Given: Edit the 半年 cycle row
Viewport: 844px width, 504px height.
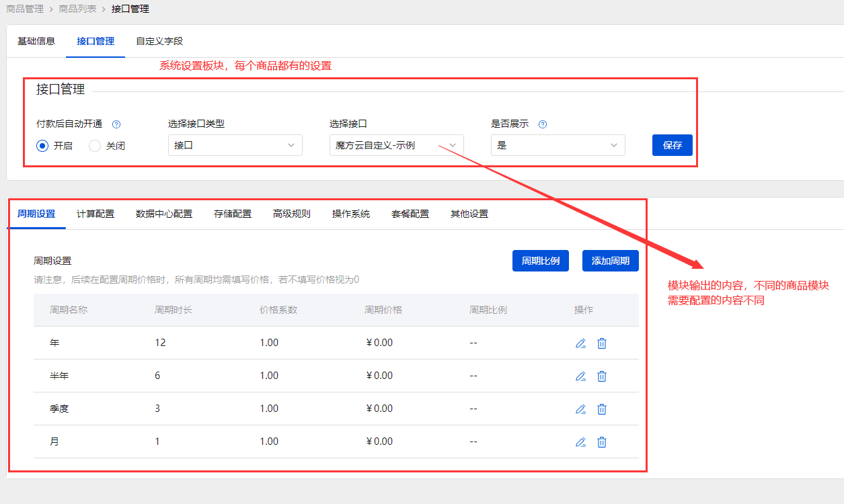Looking at the screenshot, I should pos(581,376).
